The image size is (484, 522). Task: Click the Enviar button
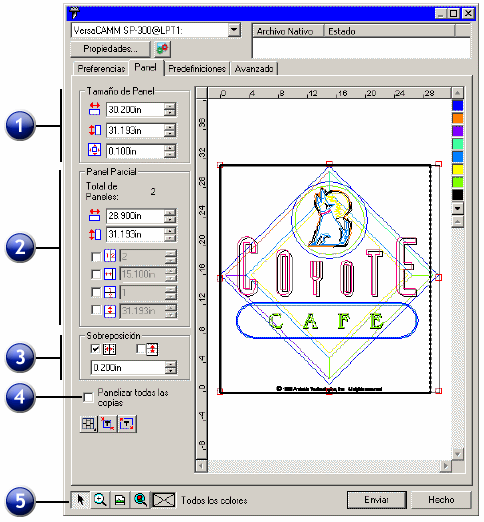tap(377, 500)
